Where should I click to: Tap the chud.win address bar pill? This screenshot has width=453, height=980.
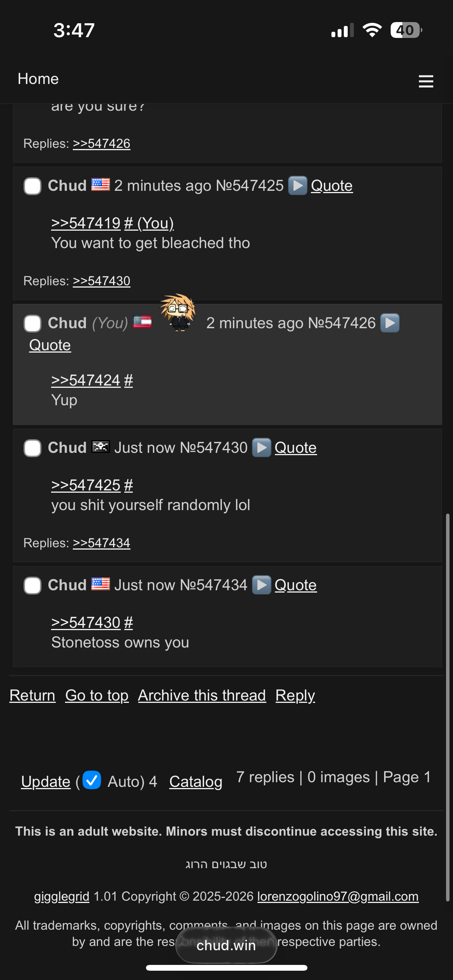pyautogui.click(x=226, y=946)
